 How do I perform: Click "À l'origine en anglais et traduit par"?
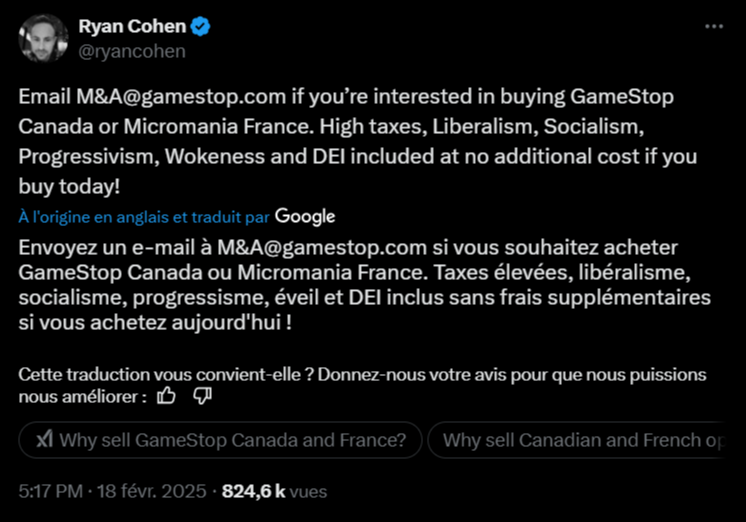click(x=144, y=216)
